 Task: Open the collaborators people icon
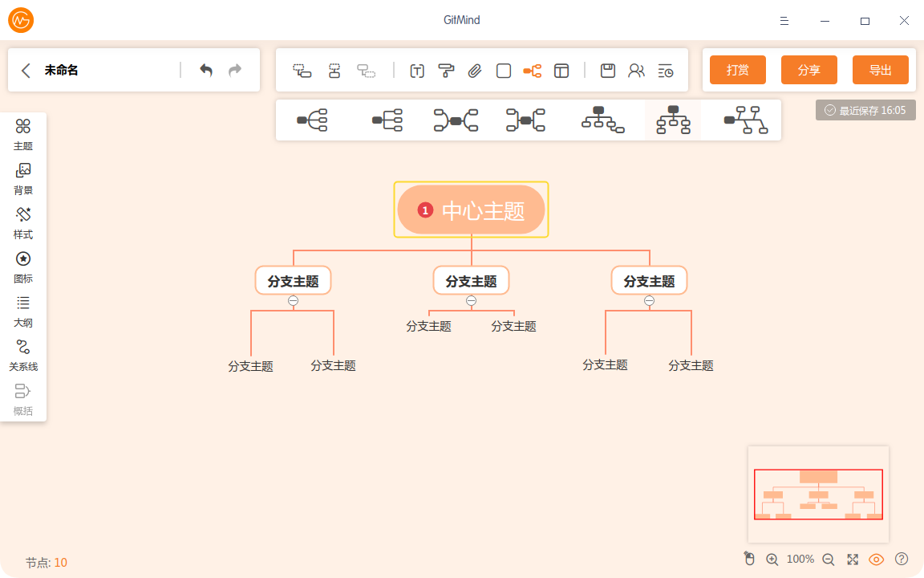tap(636, 71)
